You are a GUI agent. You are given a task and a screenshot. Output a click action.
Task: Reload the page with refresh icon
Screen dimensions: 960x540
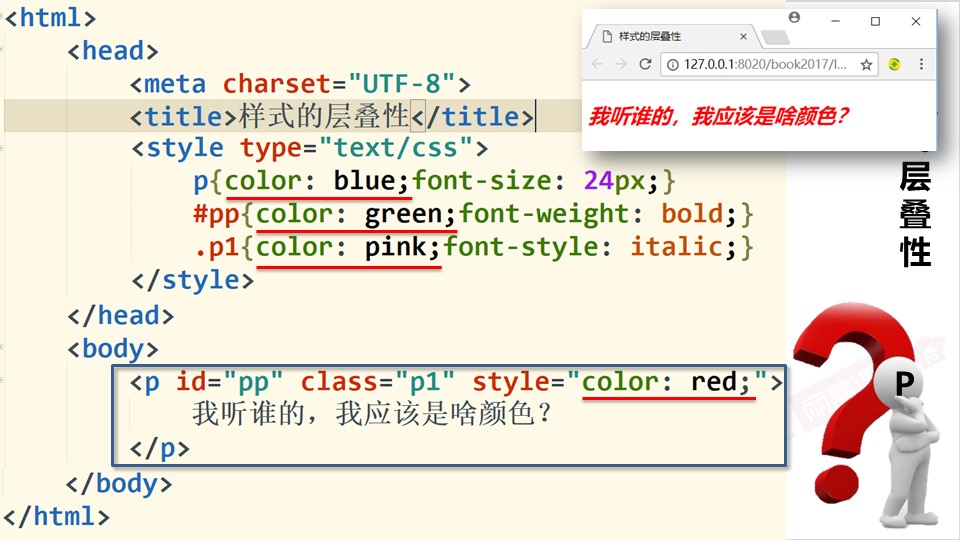point(645,64)
